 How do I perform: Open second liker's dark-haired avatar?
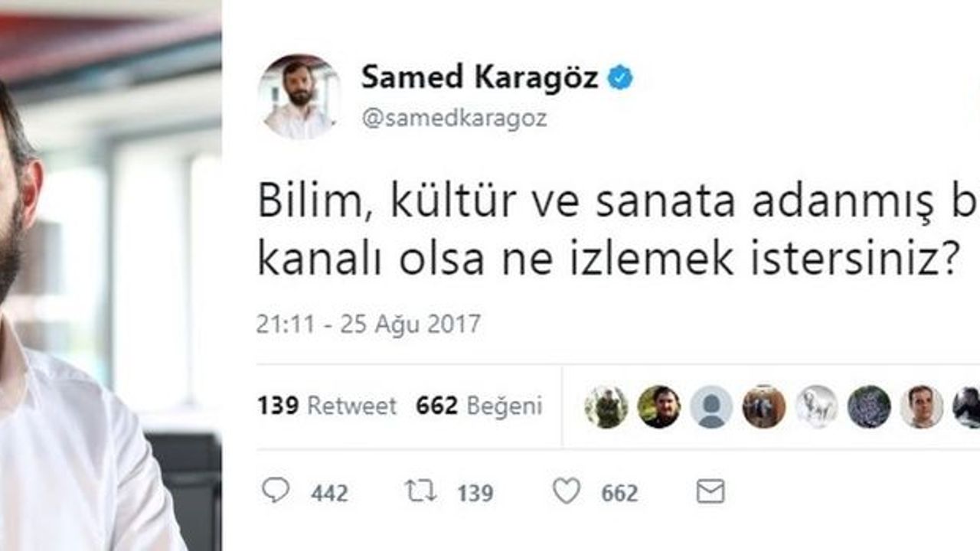click(x=659, y=406)
